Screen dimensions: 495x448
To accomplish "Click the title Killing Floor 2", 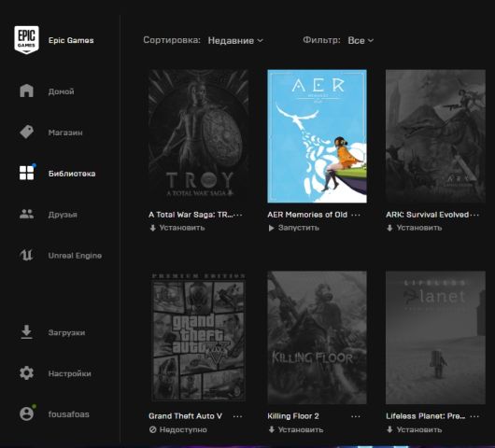I will pyautogui.click(x=293, y=416).
